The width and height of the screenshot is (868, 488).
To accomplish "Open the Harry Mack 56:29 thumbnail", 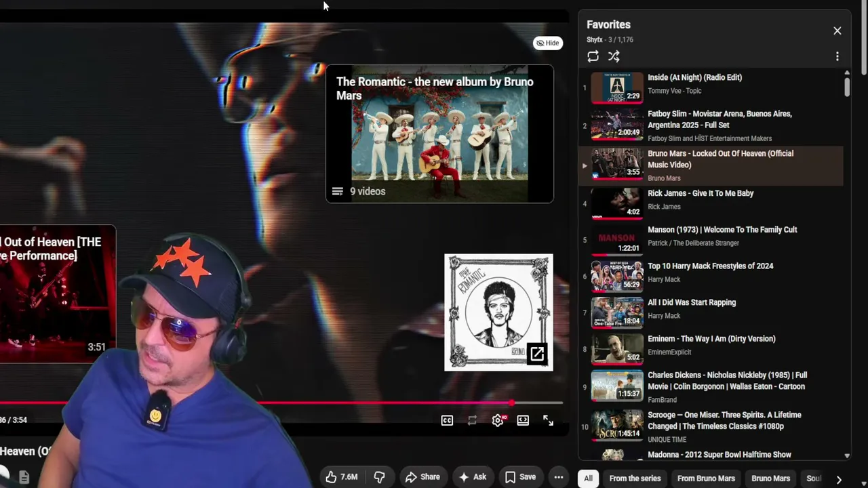I will tap(617, 277).
